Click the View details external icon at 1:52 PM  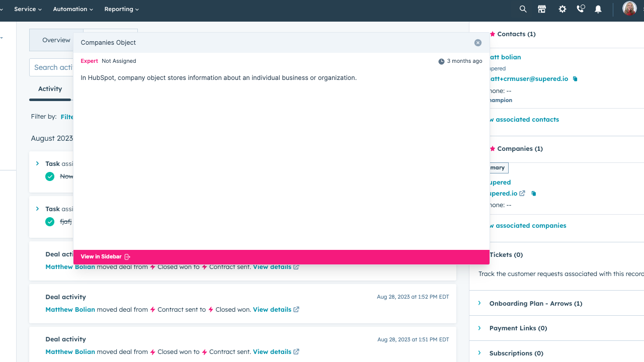pyautogui.click(x=296, y=309)
